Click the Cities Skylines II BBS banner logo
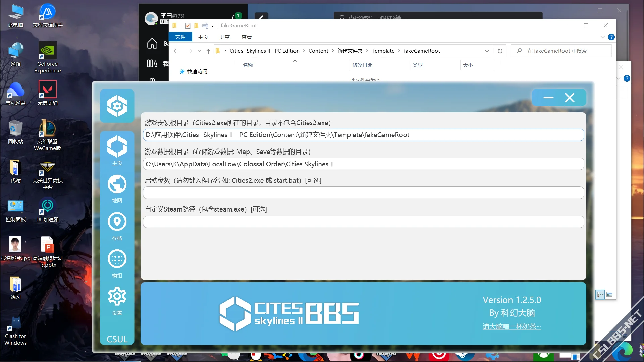Image resolution: width=644 pixels, height=362 pixels. point(289,314)
